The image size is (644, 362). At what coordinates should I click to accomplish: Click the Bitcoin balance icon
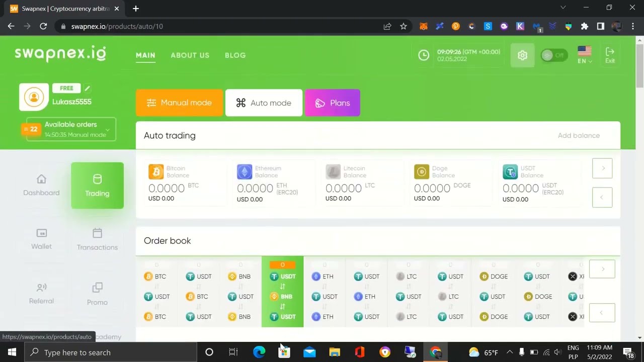click(x=156, y=172)
